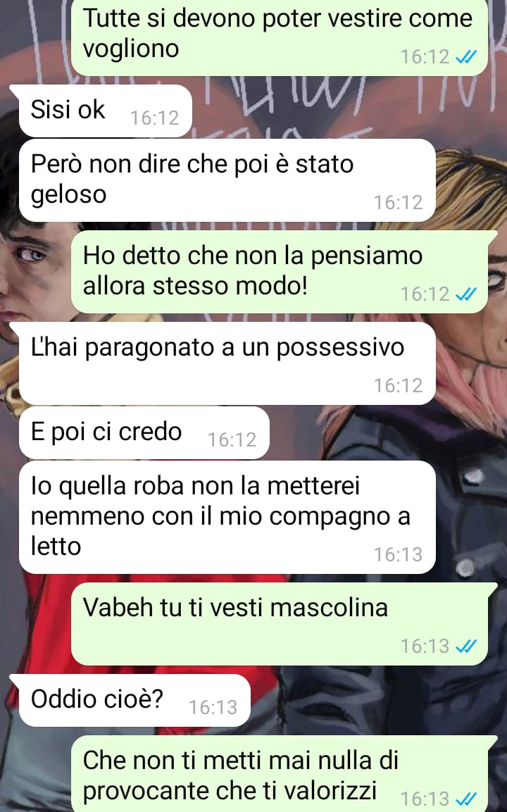Tap the 16:13 timestamp on 'Oddio cioè?'
Viewport: 507px width, 812px height.
[213, 707]
